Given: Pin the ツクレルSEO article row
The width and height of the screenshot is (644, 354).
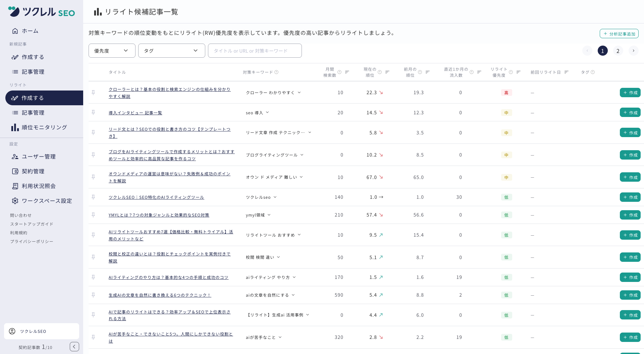Looking at the screenshot, I should (x=93, y=197).
